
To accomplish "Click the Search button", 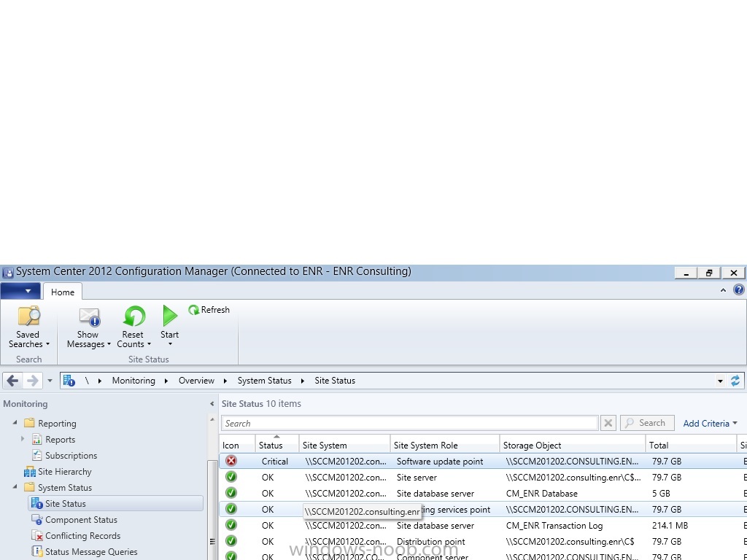I will (x=647, y=423).
